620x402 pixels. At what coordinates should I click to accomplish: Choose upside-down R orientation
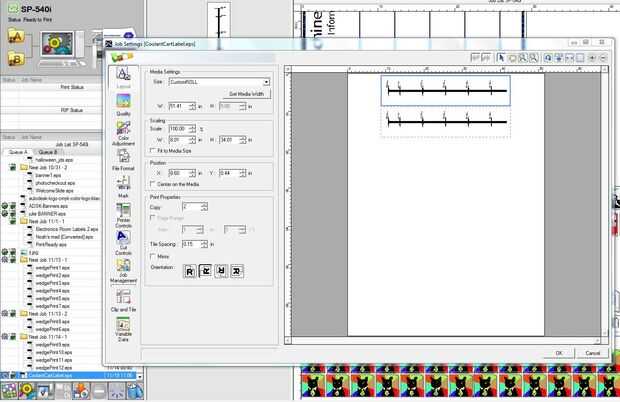point(221,271)
